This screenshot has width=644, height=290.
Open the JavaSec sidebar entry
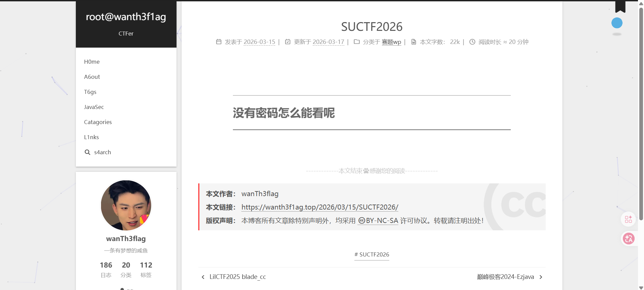tap(94, 107)
